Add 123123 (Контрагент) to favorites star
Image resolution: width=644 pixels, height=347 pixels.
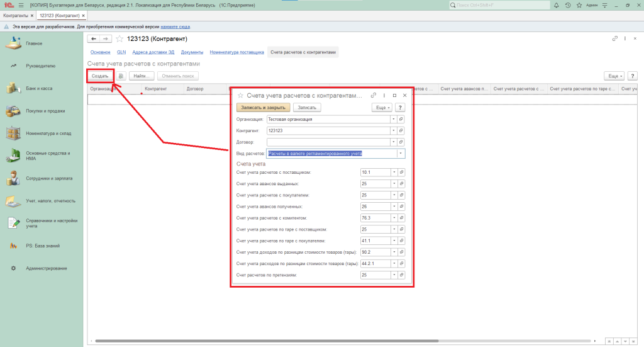tap(119, 39)
